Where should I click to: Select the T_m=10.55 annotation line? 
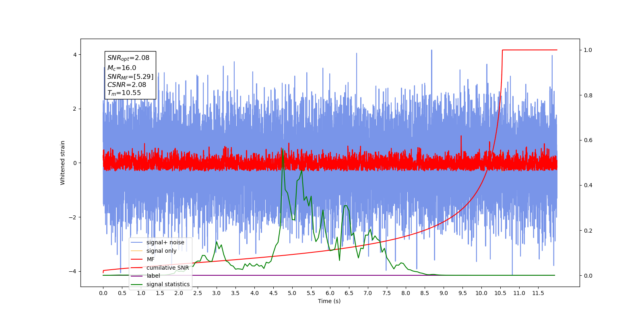point(124,93)
